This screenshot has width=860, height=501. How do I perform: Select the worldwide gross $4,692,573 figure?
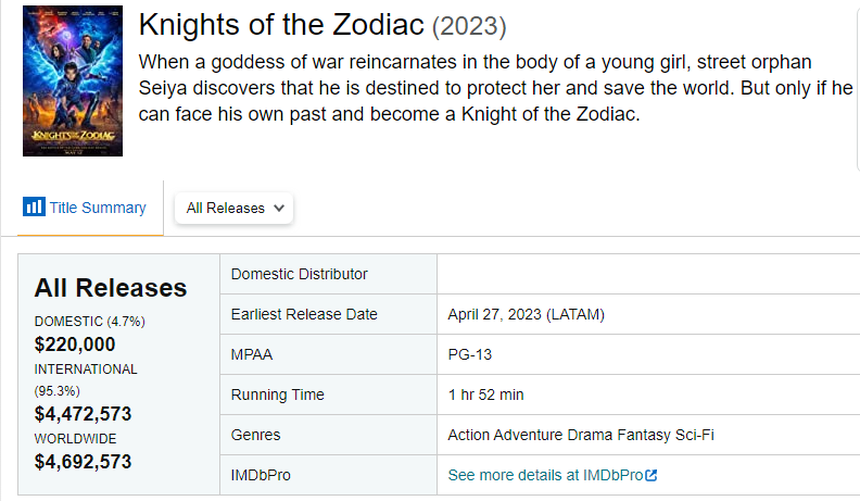[83, 462]
